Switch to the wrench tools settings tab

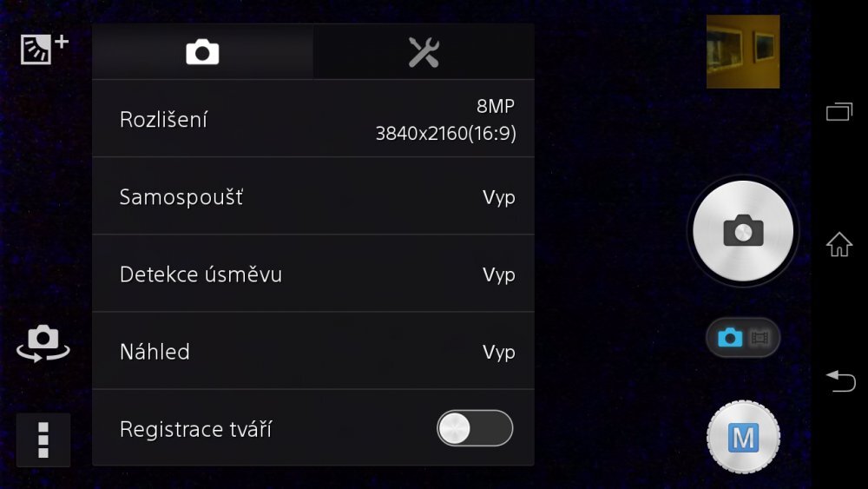point(424,52)
